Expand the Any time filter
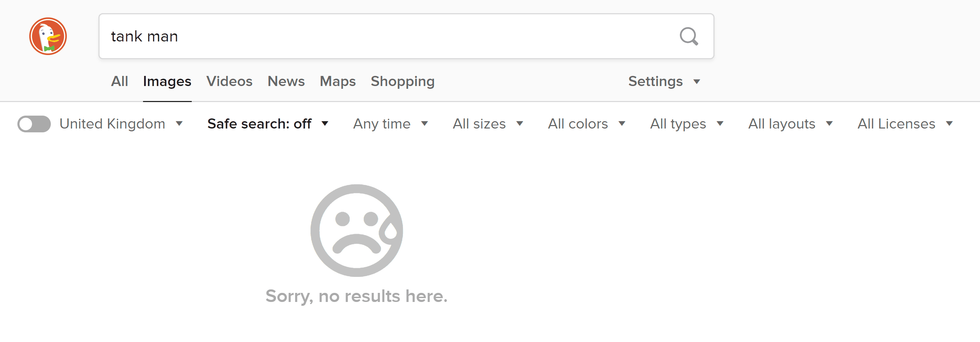980x342 pixels. tap(391, 124)
